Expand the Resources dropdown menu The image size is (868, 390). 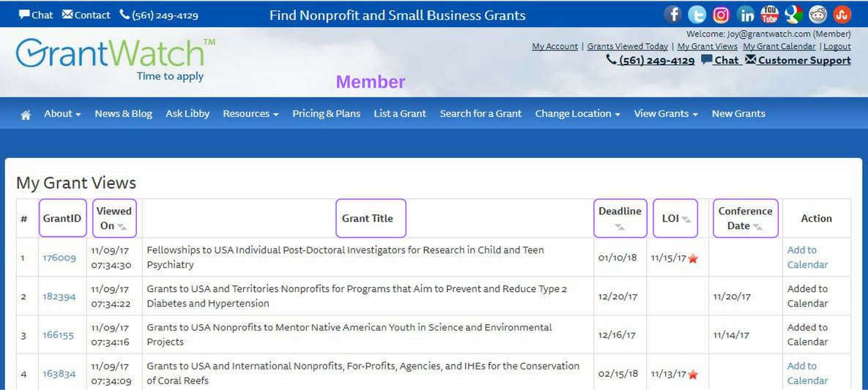251,113
